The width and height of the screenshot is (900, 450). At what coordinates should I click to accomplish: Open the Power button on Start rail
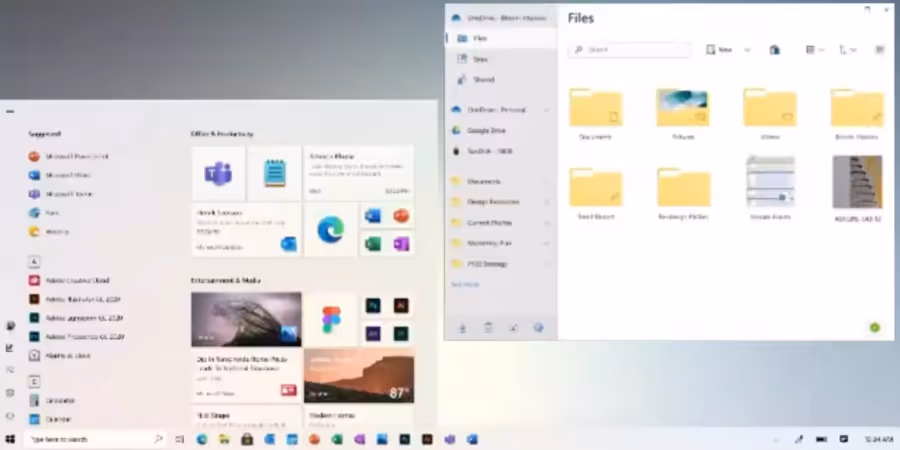tap(10, 416)
